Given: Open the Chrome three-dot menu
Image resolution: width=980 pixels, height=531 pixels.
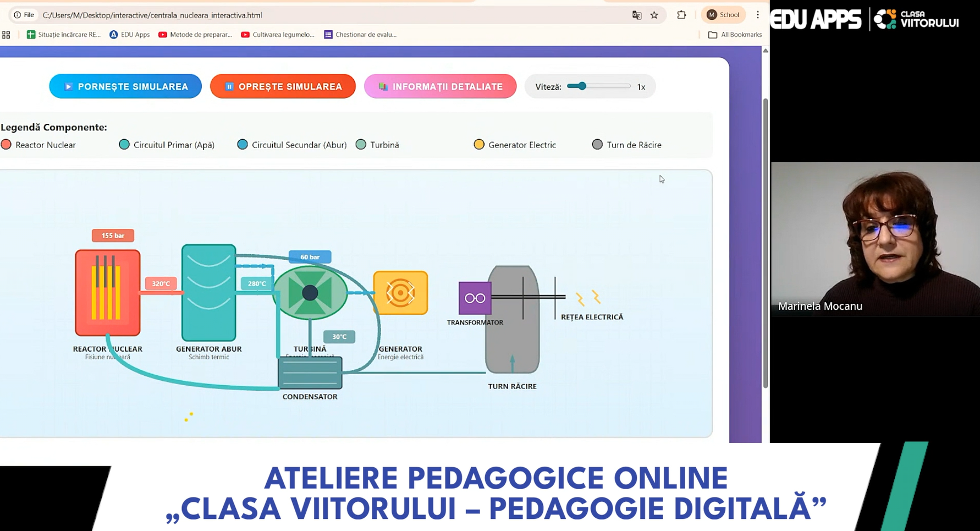Looking at the screenshot, I should point(758,15).
